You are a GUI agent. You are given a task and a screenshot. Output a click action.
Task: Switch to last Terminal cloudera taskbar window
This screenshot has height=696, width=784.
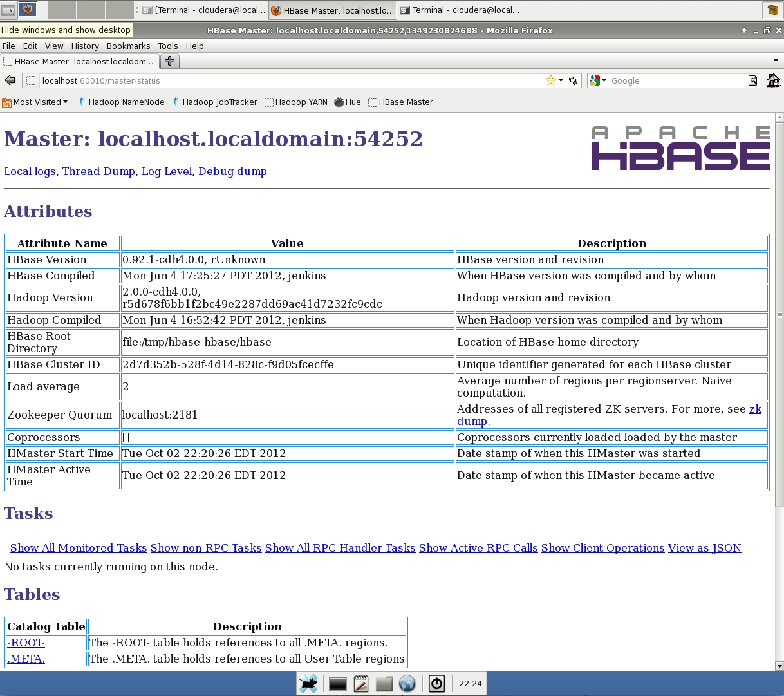tap(460, 10)
